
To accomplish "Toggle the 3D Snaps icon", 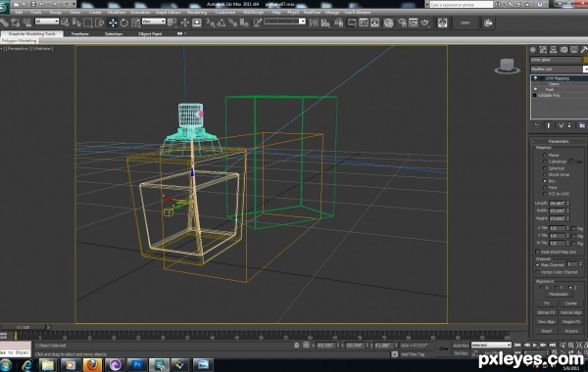I will coord(211,23).
